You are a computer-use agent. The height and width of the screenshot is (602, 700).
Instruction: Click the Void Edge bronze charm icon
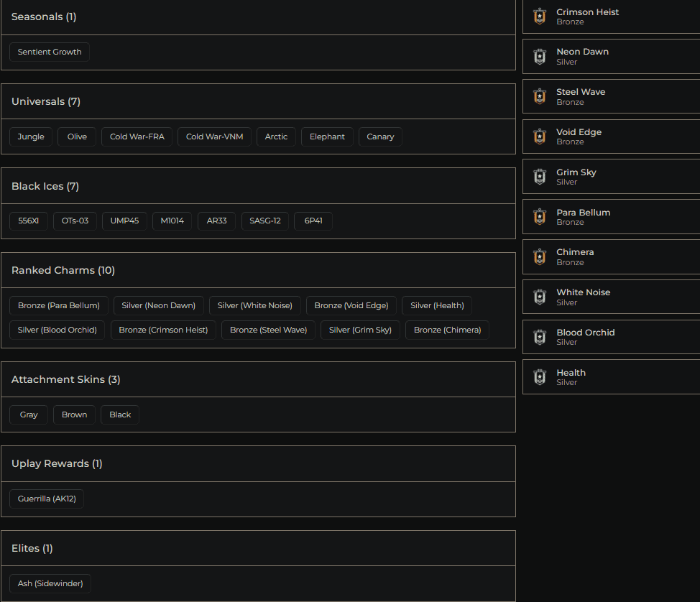click(540, 136)
